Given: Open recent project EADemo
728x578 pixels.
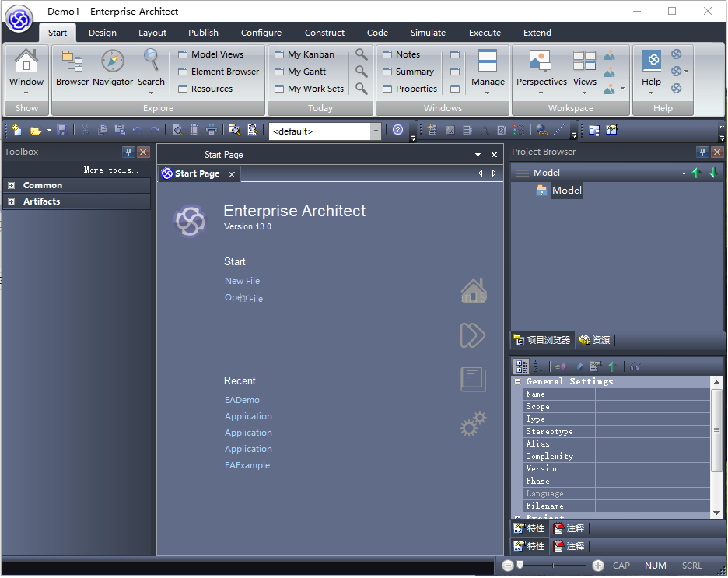Looking at the screenshot, I should coord(242,400).
